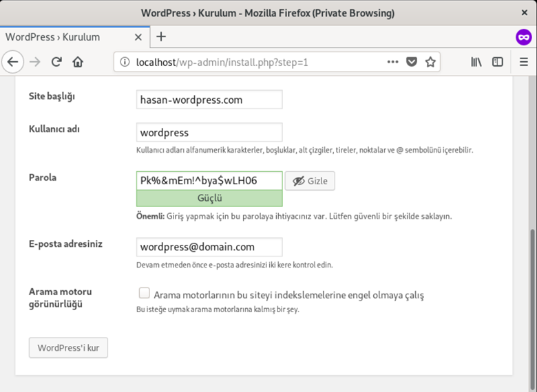The width and height of the screenshot is (537, 392).
Task: Click the forward navigation arrow
Action: pyautogui.click(x=35, y=62)
